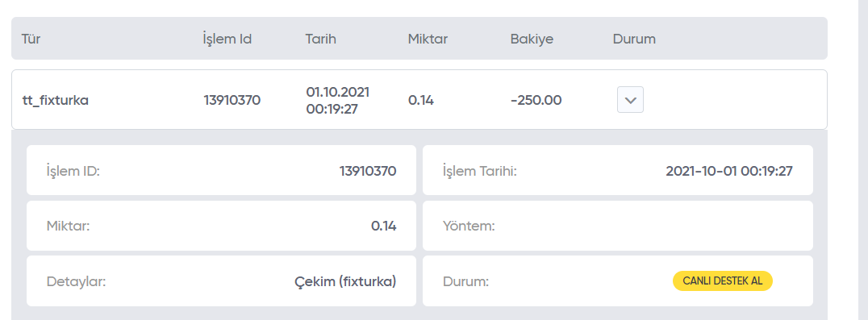
Task: Click the Miktar detail card
Action: pos(221,226)
